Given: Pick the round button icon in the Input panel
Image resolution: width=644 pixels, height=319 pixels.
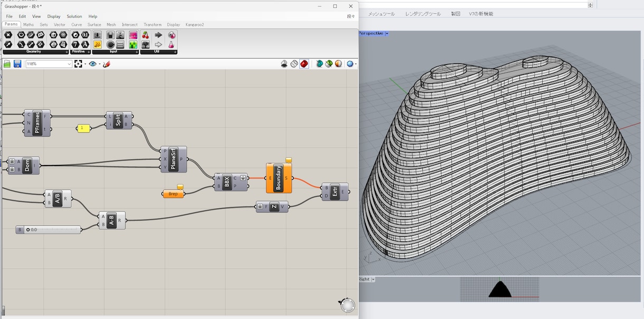Looking at the screenshot, I should (x=110, y=45).
